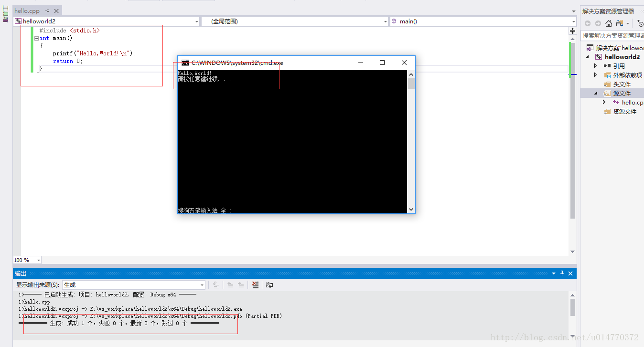
Task: Toggle word wrap in output panel
Action: (269, 285)
